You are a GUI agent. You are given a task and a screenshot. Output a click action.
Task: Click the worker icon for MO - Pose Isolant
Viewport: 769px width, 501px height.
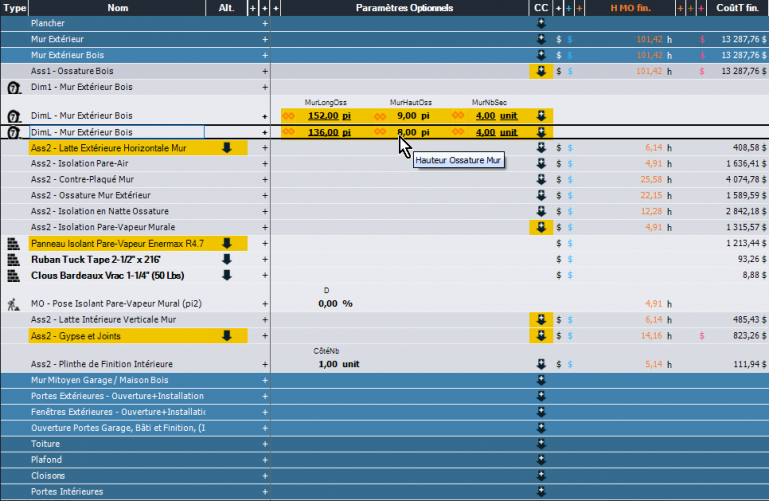tap(14, 303)
